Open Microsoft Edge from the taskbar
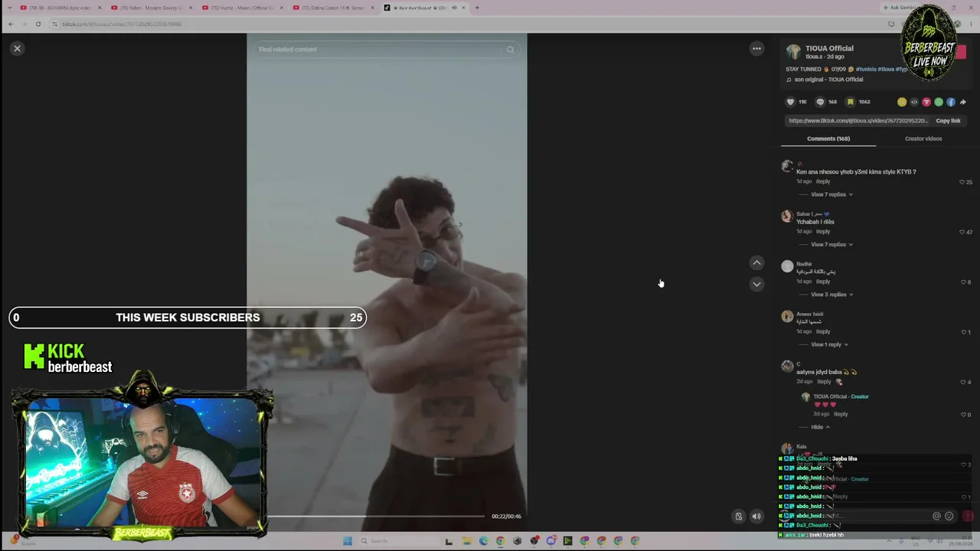This screenshot has width=980, height=551. [483, 541]
